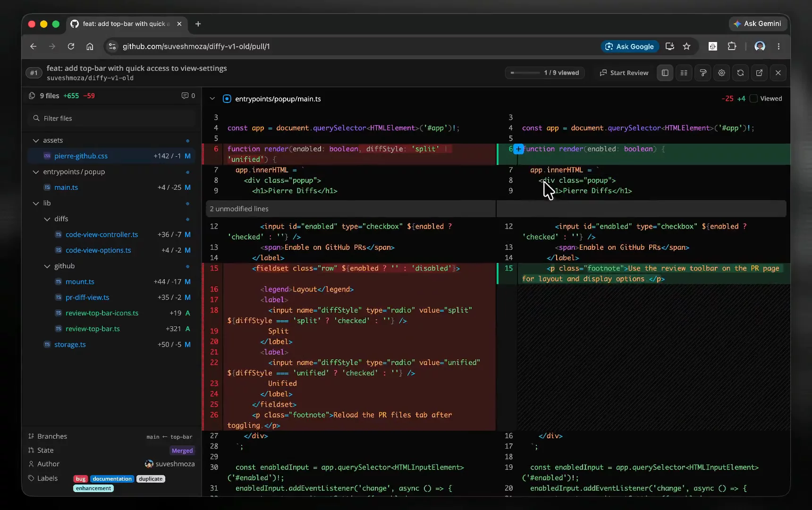Open the browser extensions puzzle icon
This screenshot has width=812, height=510.
732,46
